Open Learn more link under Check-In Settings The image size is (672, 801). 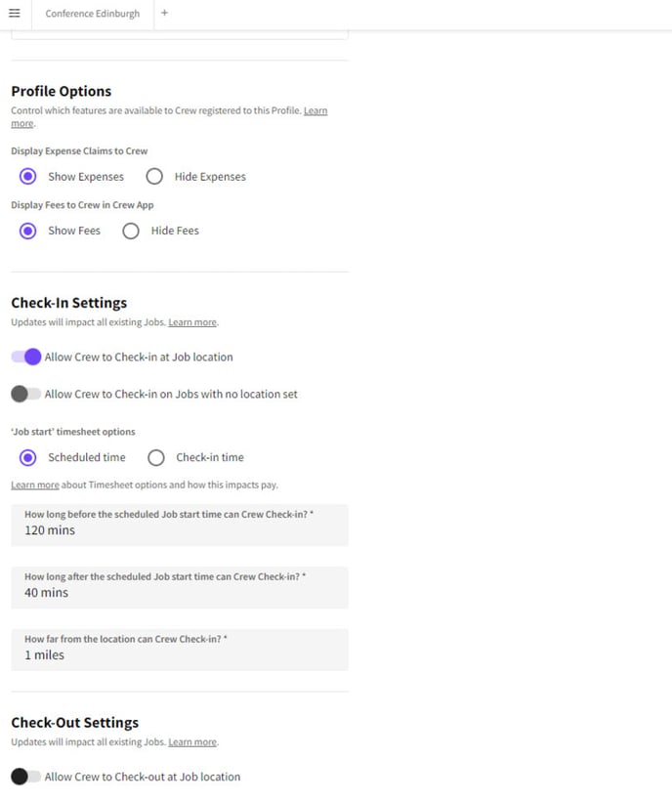tap(192, 323)
